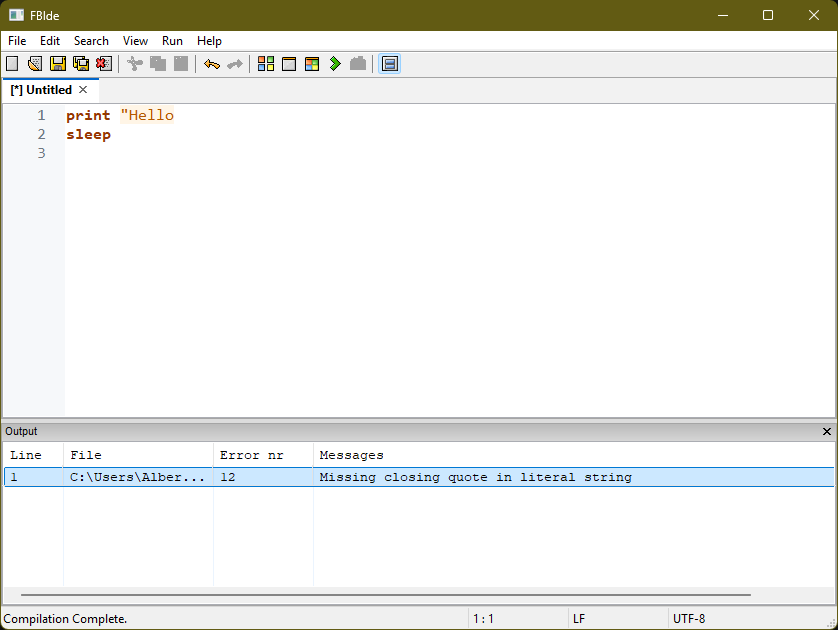Screen dimensions: 838x630
Task: Save the file with floppy icon
Action: (58, 64)
